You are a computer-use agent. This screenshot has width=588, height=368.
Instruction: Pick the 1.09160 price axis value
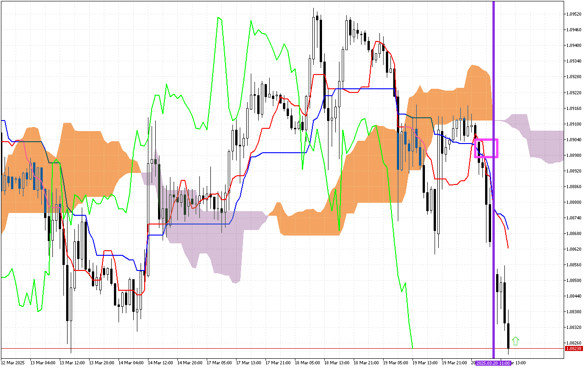575,108
